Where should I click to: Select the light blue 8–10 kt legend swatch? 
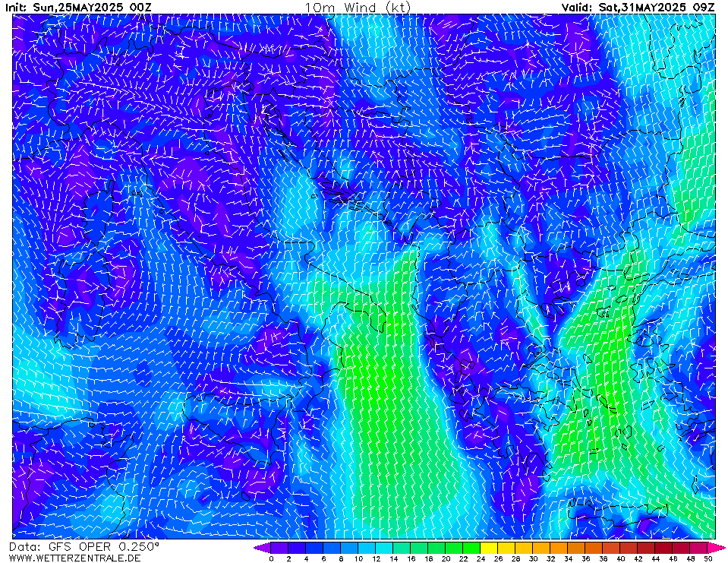point(350,548)
